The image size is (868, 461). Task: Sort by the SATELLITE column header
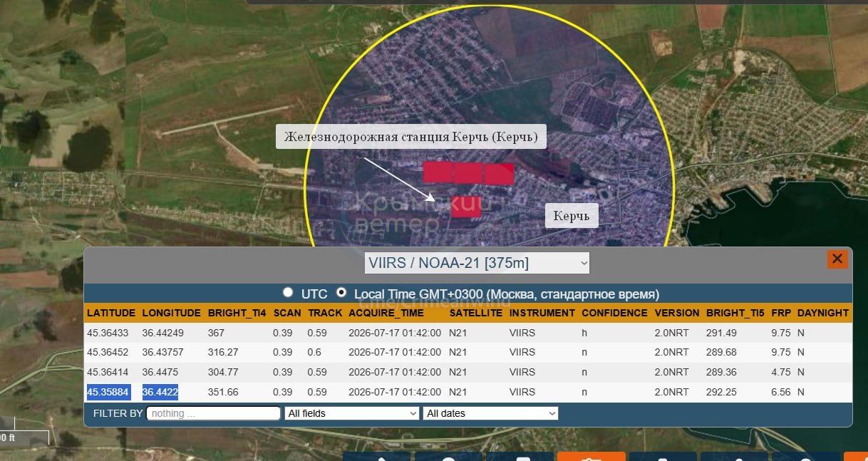[476, 313]
